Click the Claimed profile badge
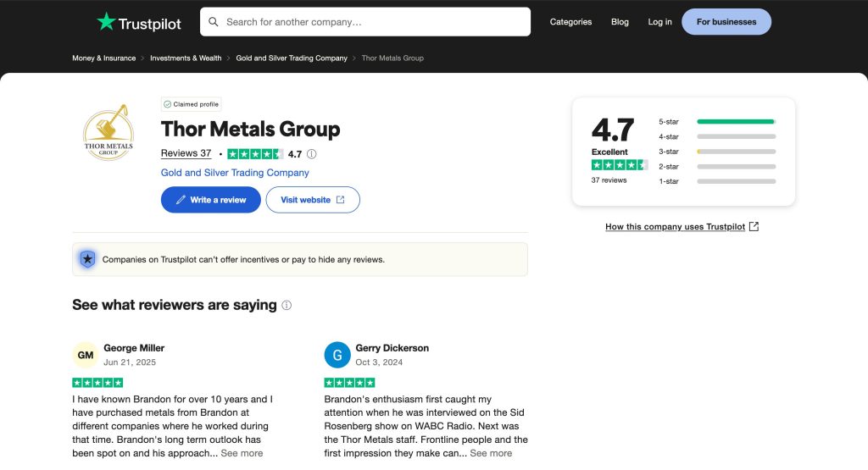This screenshot has height=470, width=868. pyautogui.click(x=191, y=104)
